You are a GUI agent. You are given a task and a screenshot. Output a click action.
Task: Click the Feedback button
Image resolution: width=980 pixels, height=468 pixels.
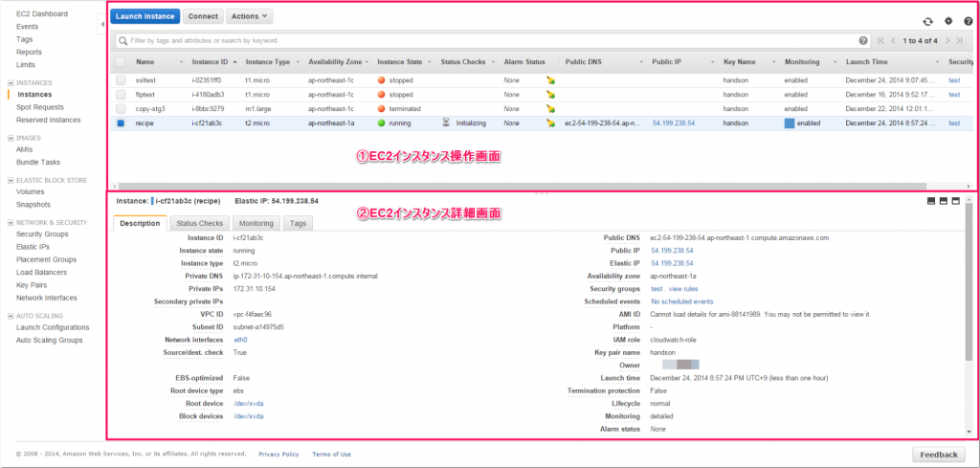click(939, 455)
